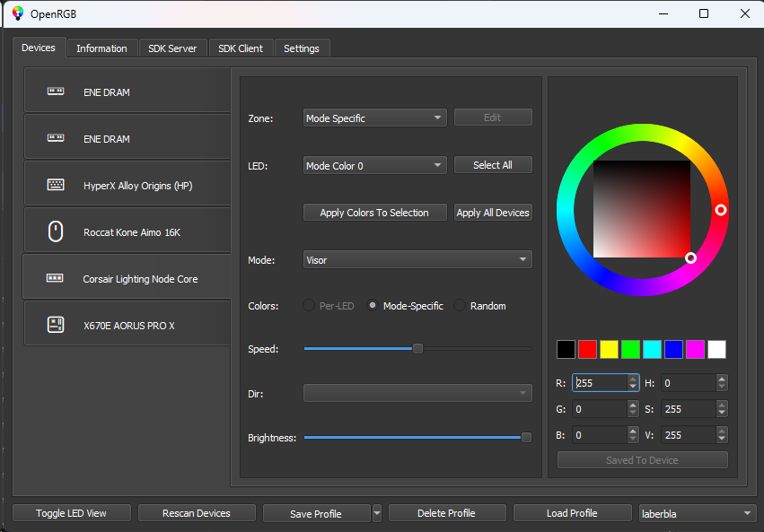Open the Devices tab
The height and width of the screenshot is (532, 764).
click(39, 48)
